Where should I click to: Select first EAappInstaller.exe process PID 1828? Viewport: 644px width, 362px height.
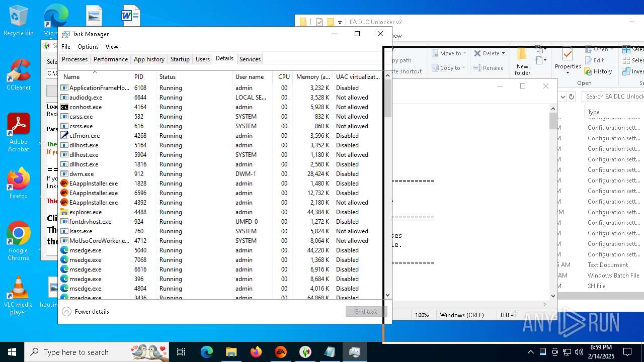pos(220,184)
